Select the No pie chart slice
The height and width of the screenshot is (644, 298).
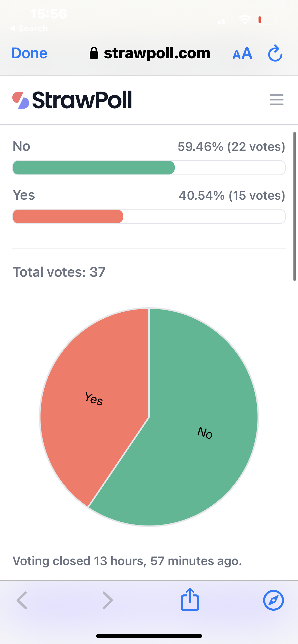click(x=194, y=432)
